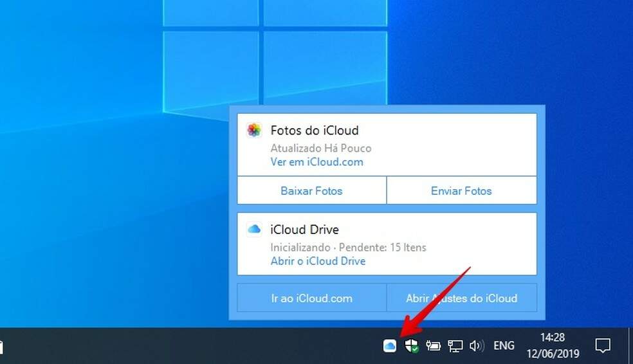Click the Ir ao iCloud.com button
Image resolution: width=633 pixels, height=364 pixels.
(x=311, y=298)
